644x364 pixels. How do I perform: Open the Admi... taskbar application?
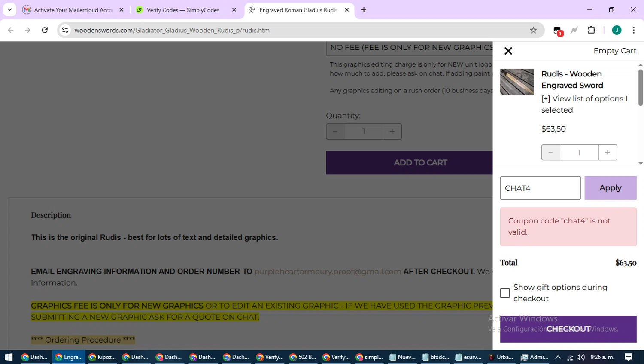tap(535, 357)
